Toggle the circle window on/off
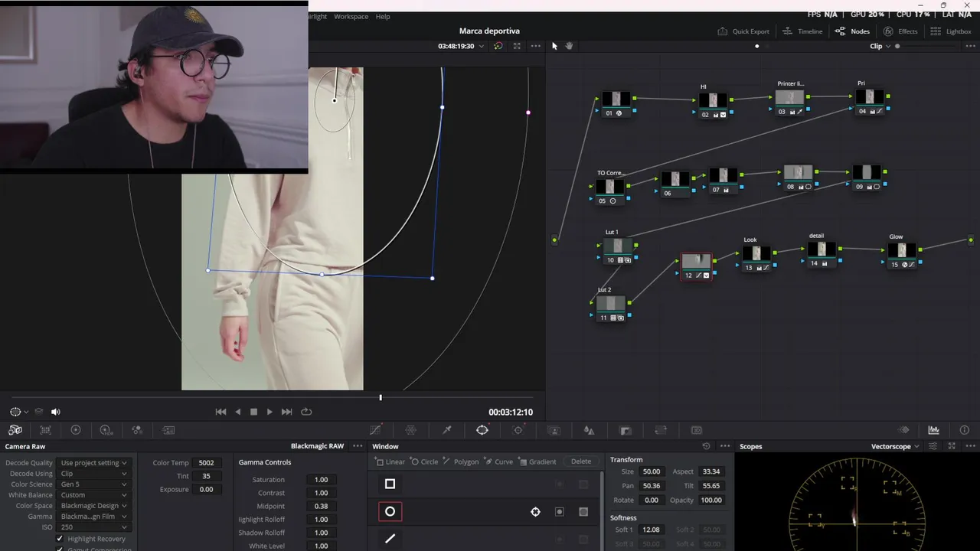This screenshot has width=980, height=551. (x=390, y=511)
